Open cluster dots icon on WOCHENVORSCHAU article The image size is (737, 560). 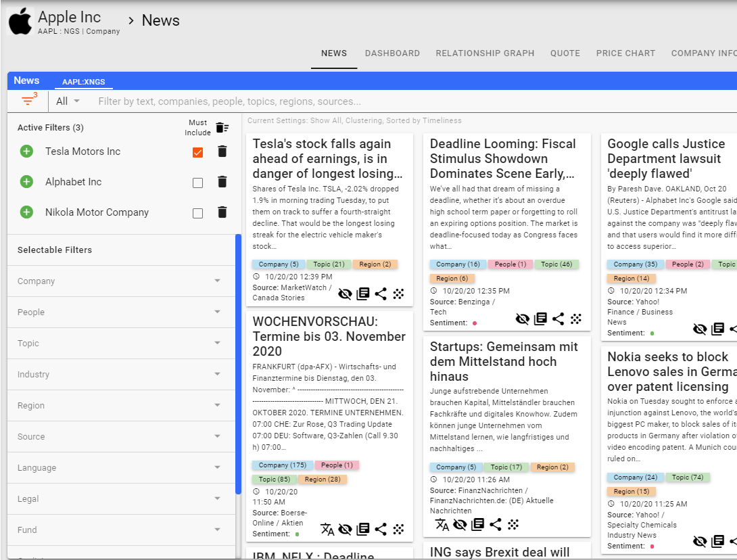pos(398,530)
